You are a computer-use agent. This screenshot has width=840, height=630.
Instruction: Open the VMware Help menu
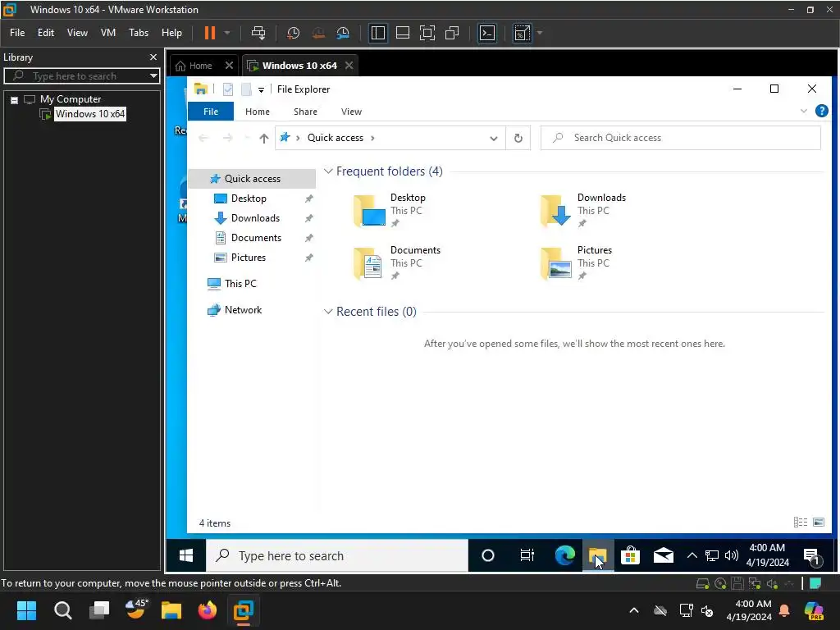click(x=171, y=33)
